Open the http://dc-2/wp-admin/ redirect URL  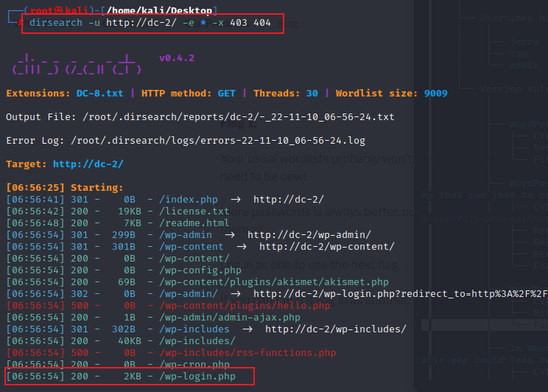(x=309, y=235)
